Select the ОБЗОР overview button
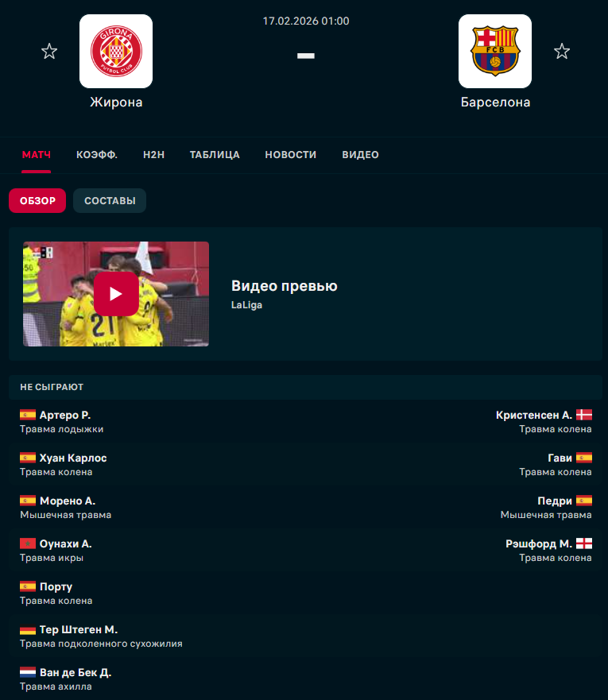Screen dimensions: 608x700 click(x=37, y=200)
